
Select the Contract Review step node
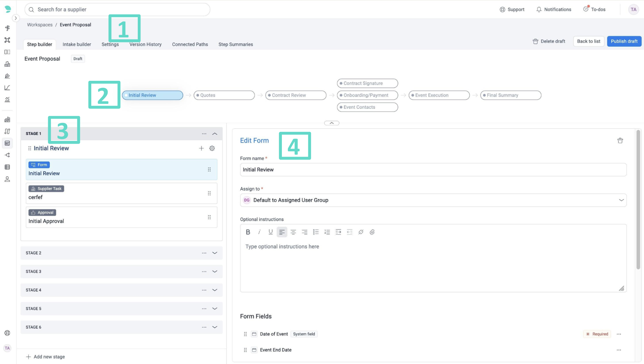[296, 95]
